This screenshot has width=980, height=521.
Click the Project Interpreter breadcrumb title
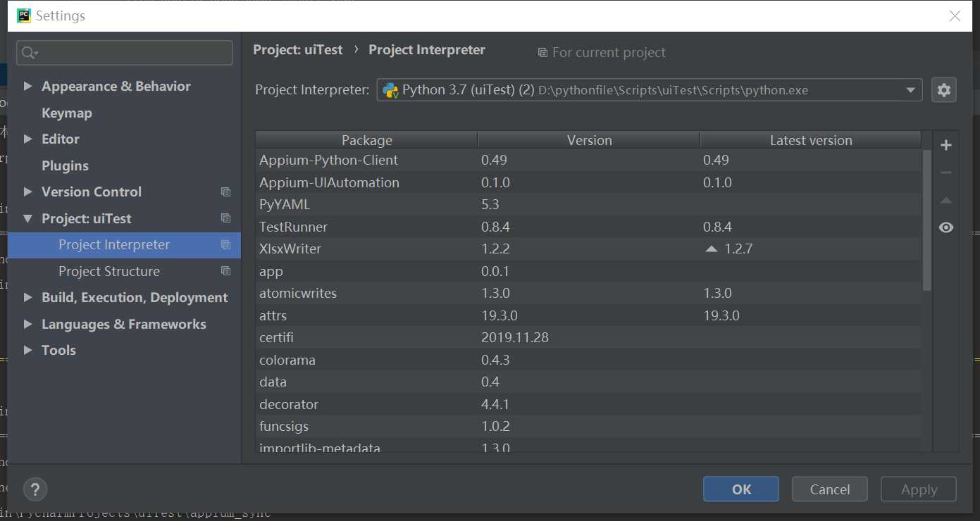point(427,50)
